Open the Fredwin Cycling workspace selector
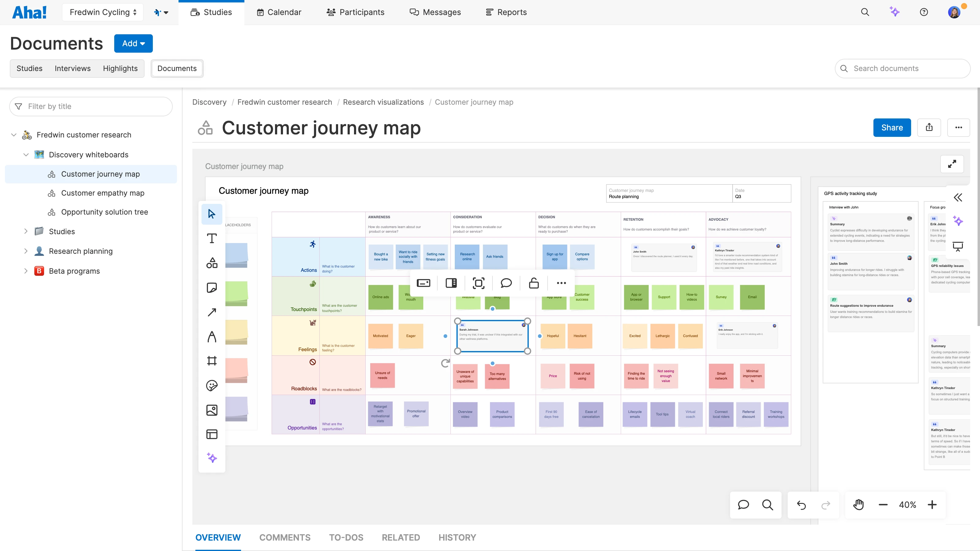The width and height of the screenshot is (980, 551). click(102, 12)
